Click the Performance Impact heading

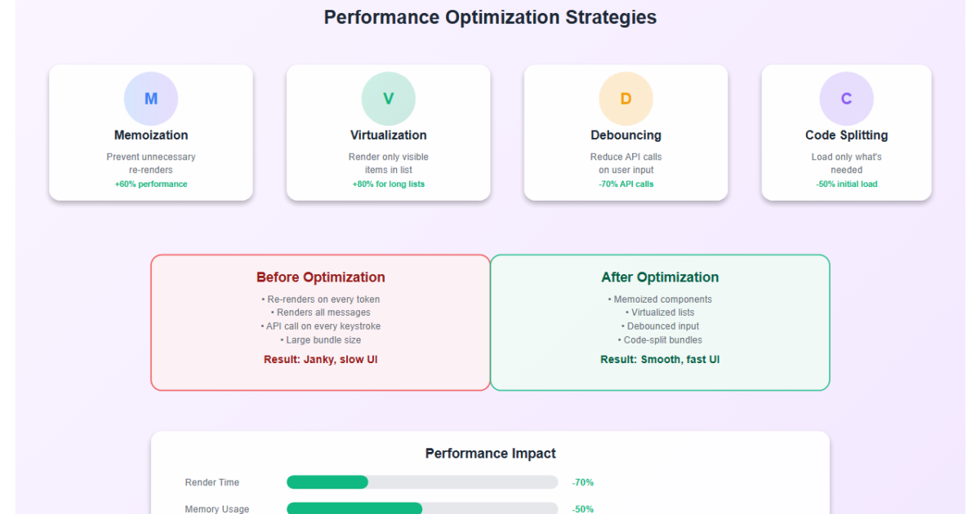pos(490,454)
